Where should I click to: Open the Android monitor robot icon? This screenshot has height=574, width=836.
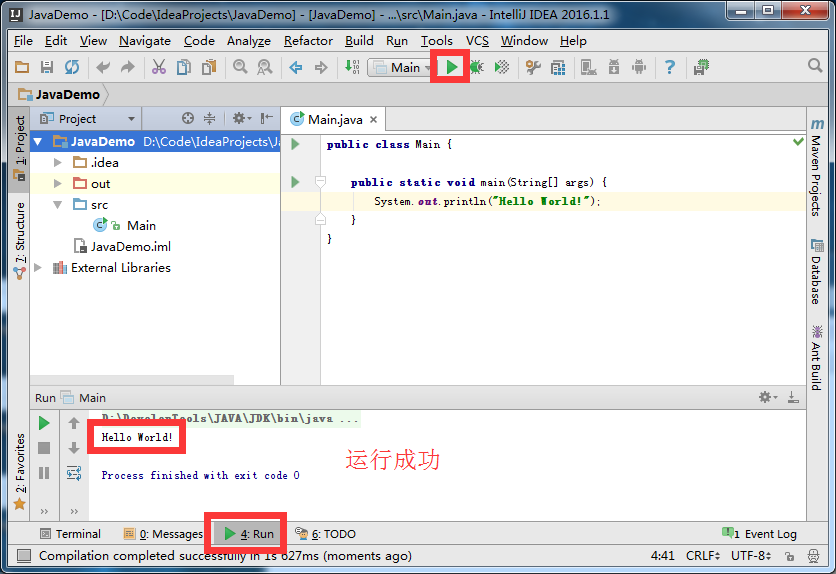click(639, 67)
